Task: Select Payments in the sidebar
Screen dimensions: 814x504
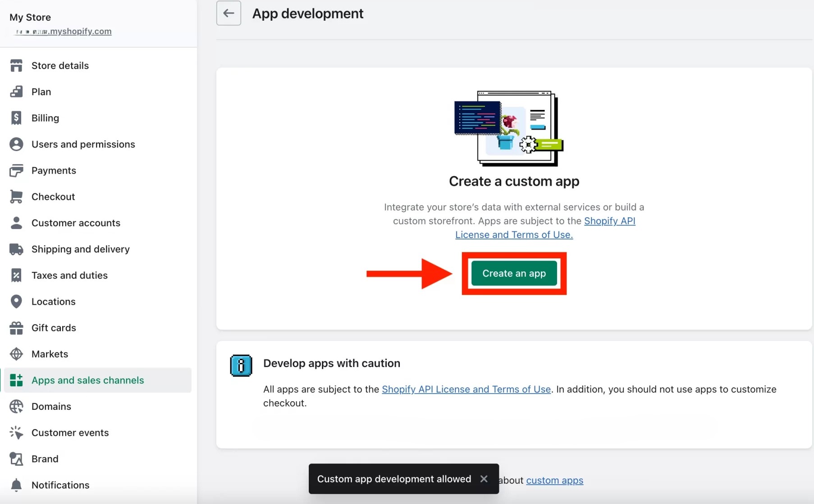Action: (98, 170)
